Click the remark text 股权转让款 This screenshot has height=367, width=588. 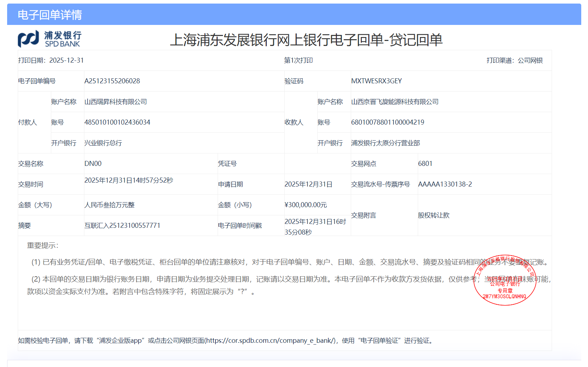click(x=434, y=215)
